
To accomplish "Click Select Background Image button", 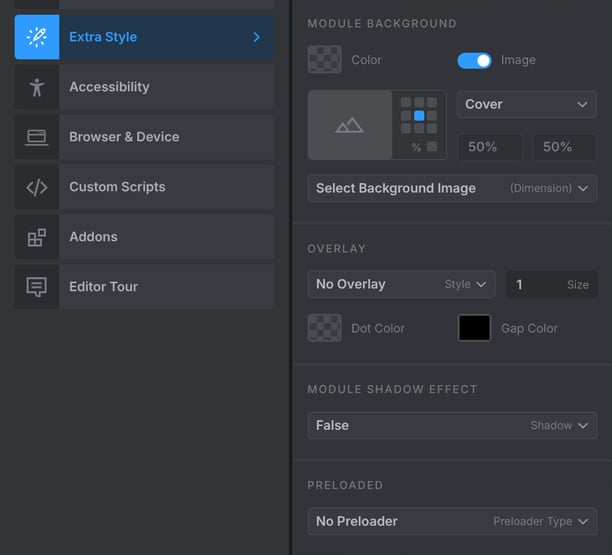I will point(452,188).
